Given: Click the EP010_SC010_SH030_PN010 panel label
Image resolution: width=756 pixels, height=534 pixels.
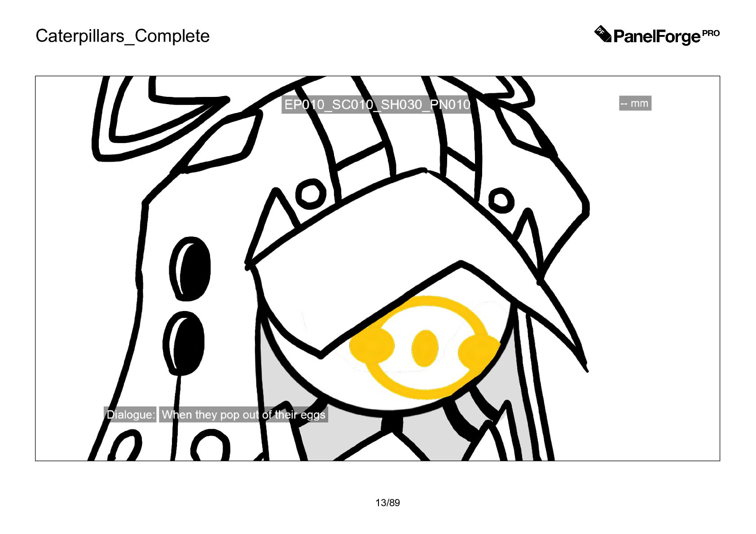Looking at the screenshot, I should click(x=377, y=105).
